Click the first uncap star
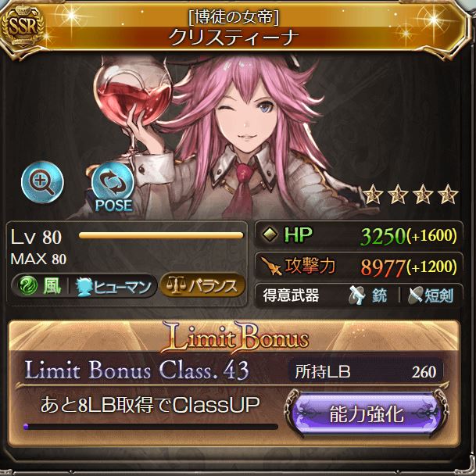 pyautogui.click(x=373, y=195)
